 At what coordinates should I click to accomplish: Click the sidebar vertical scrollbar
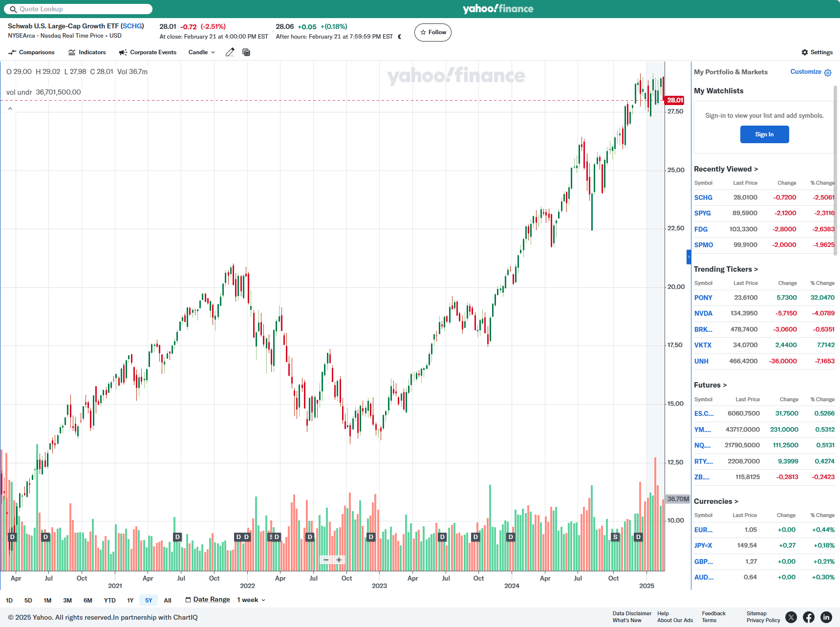tap(835, 171)
